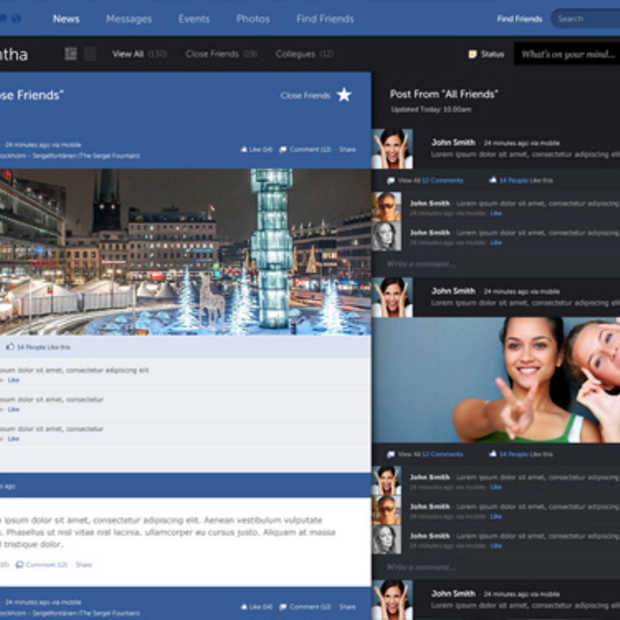Screen dimensions: 620x620
Task: Click 14 People Like this directly below selfie photo
Action: click(x=521, y=454)
